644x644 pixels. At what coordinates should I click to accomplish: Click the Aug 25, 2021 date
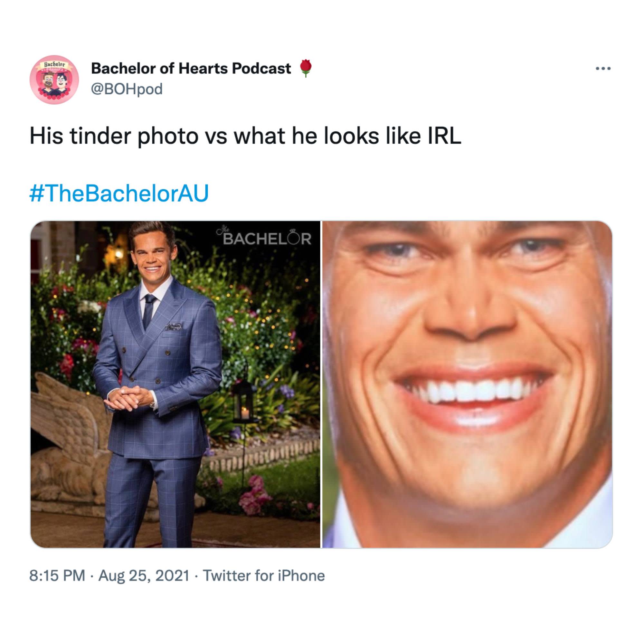click(x=144, y=576)
